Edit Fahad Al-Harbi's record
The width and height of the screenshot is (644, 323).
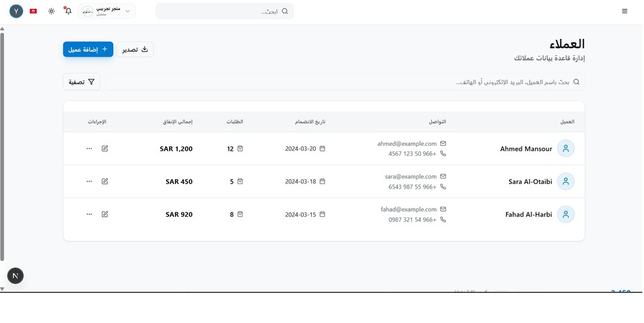coord(105,214)
